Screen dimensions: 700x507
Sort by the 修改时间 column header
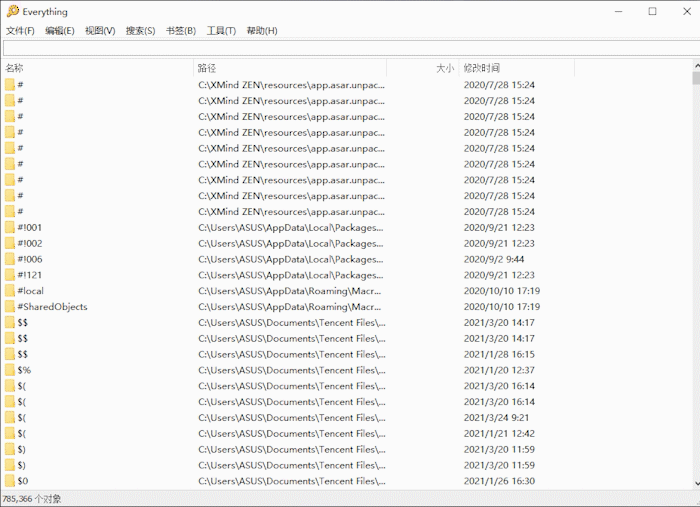pos(517,68)
